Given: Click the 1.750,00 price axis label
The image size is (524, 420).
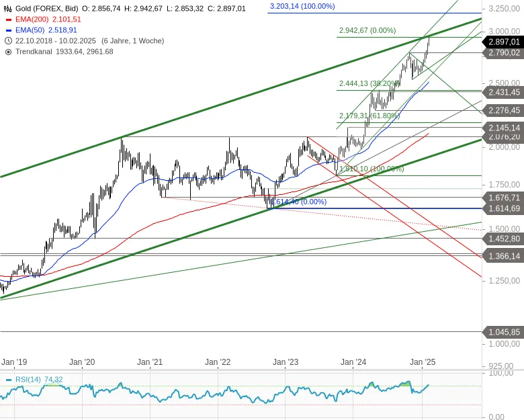Looking at the screenshot, I should click(505, 185).
